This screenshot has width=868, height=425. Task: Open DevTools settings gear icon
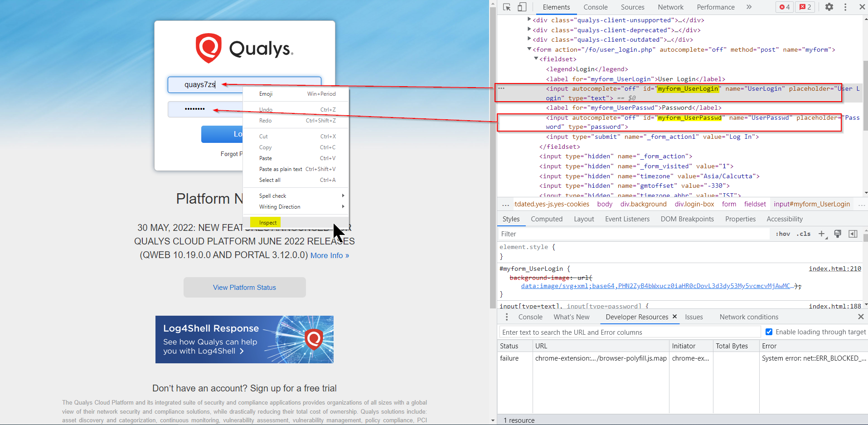click(829, 7)
